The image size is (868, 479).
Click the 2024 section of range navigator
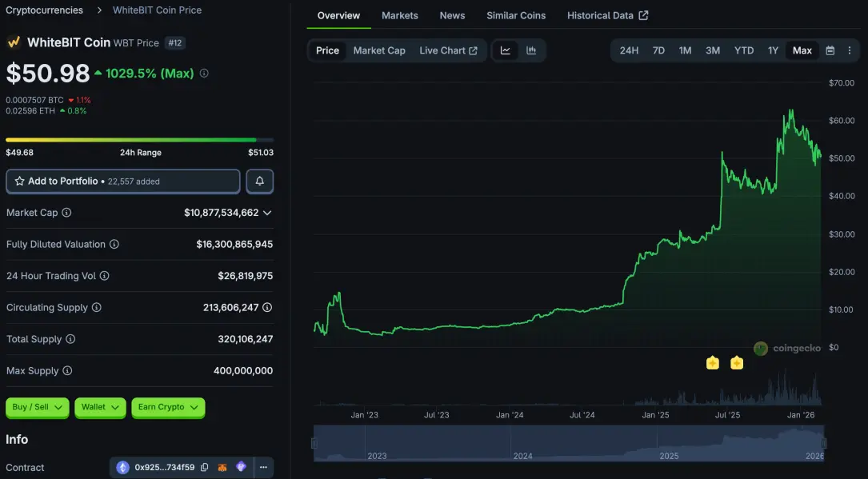pyautogui.click(x=583, y=443)
